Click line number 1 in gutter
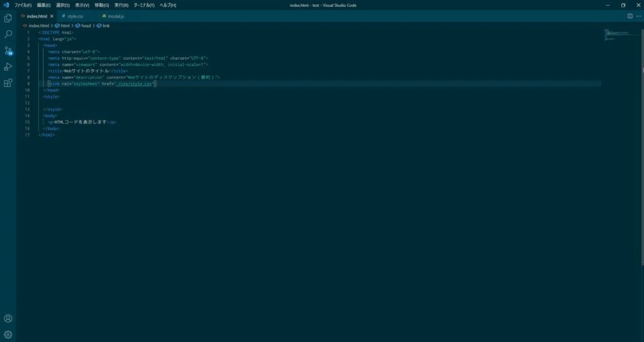The image size is (644, 342). [28, 33]
